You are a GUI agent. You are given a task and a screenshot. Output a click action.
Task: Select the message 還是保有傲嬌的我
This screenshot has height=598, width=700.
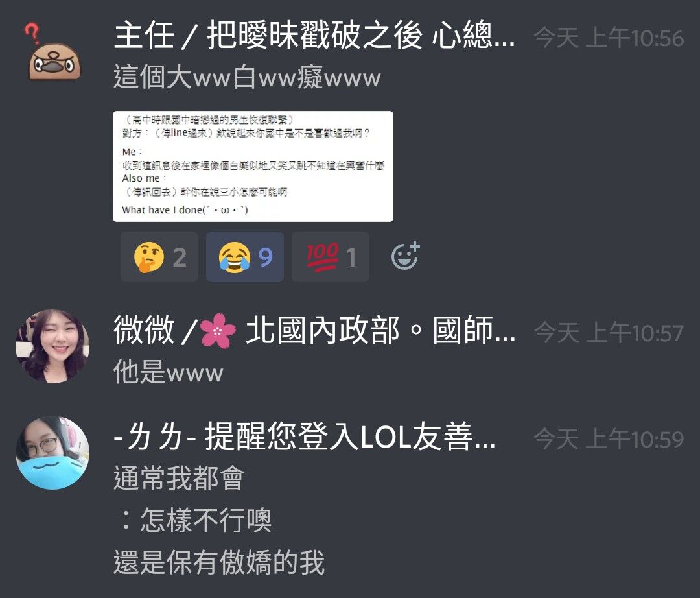tap(219, 562)
